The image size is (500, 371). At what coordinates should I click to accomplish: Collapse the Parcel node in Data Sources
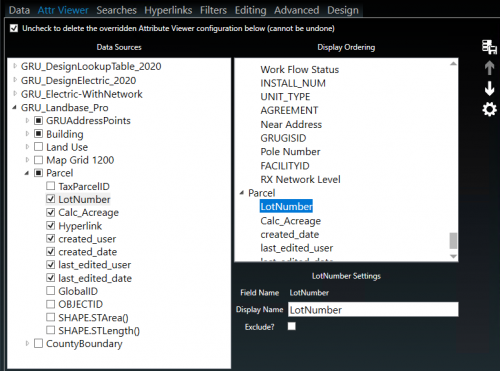[x=27, y=173]
